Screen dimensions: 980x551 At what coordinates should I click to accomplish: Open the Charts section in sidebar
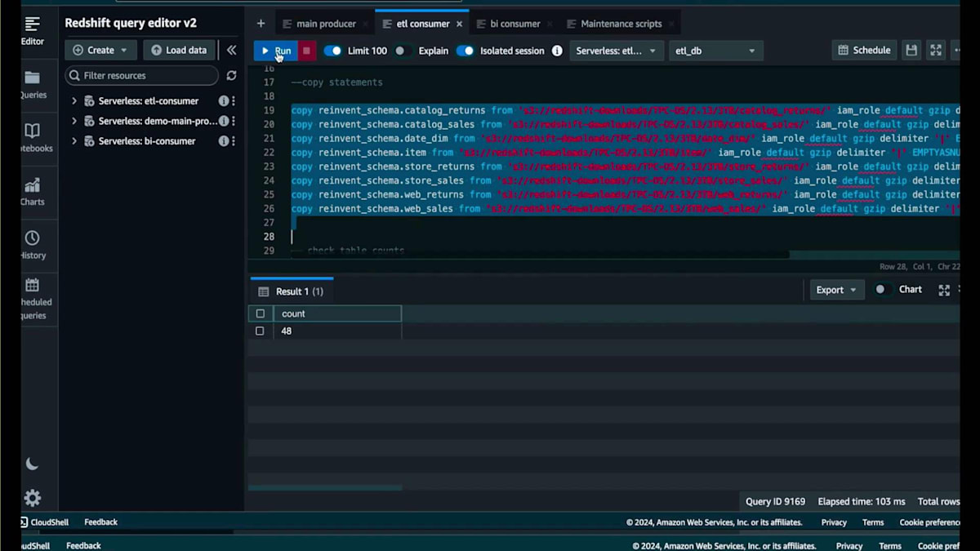pyautogui.click(x=32, y=192)
